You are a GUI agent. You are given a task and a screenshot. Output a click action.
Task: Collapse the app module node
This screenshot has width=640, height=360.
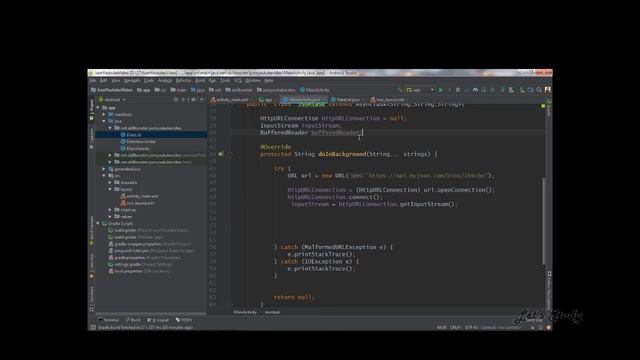click(98, 108)
